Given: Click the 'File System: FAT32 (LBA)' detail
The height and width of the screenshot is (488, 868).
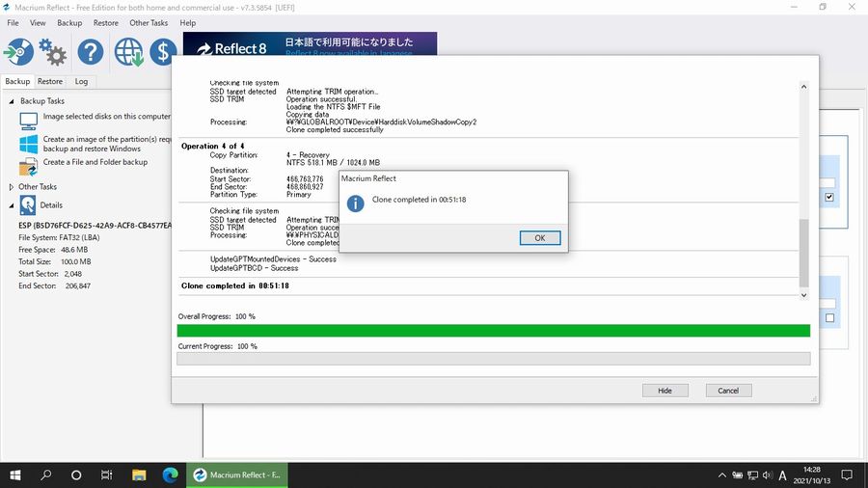Looking at the screenshot, I should 59,238.
